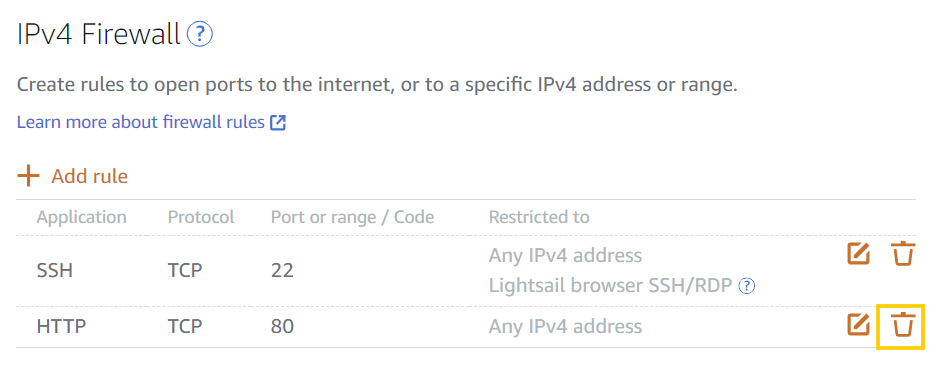Select the Add rule text button
947x367 pixels.
click(x=89, y=176)
